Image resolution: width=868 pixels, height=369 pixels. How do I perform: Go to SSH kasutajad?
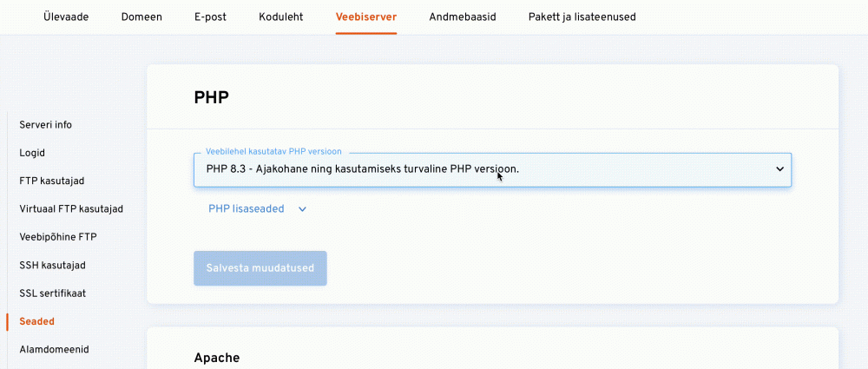point(52,265)
